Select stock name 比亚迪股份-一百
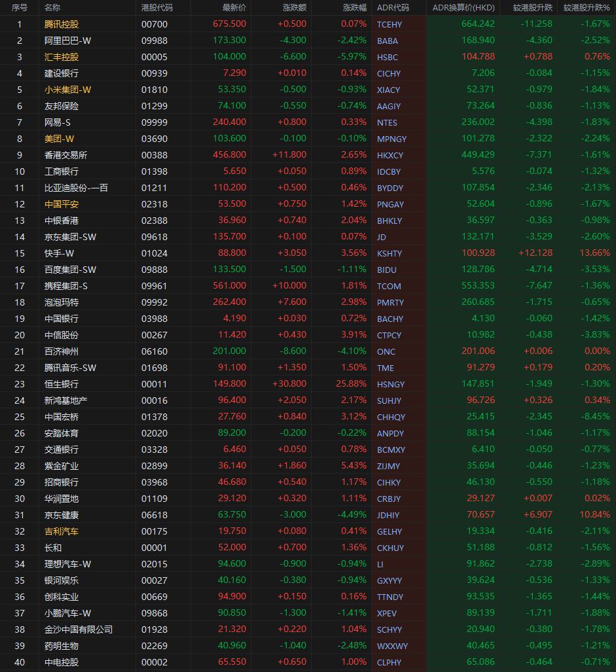 click(76, 188)
